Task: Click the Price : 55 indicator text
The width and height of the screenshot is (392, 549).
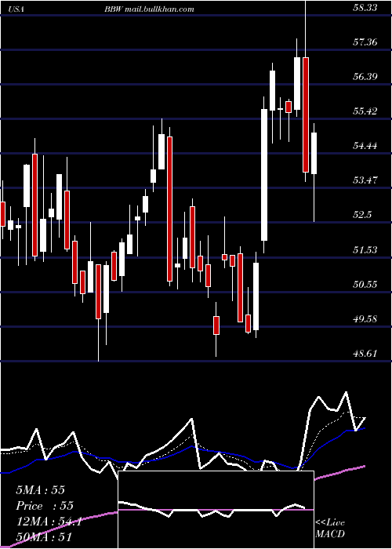Action: coord(45,506)
